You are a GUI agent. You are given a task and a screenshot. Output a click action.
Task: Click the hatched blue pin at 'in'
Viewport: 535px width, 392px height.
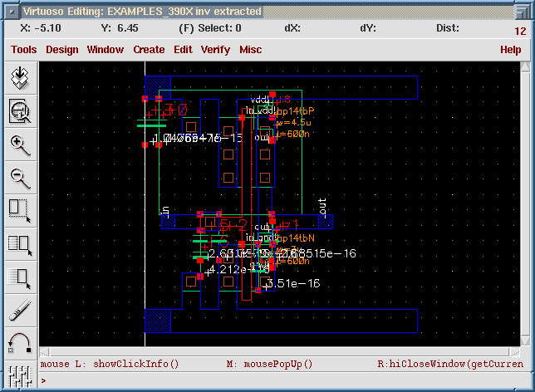pyautogui.click(x=168, y=222)
